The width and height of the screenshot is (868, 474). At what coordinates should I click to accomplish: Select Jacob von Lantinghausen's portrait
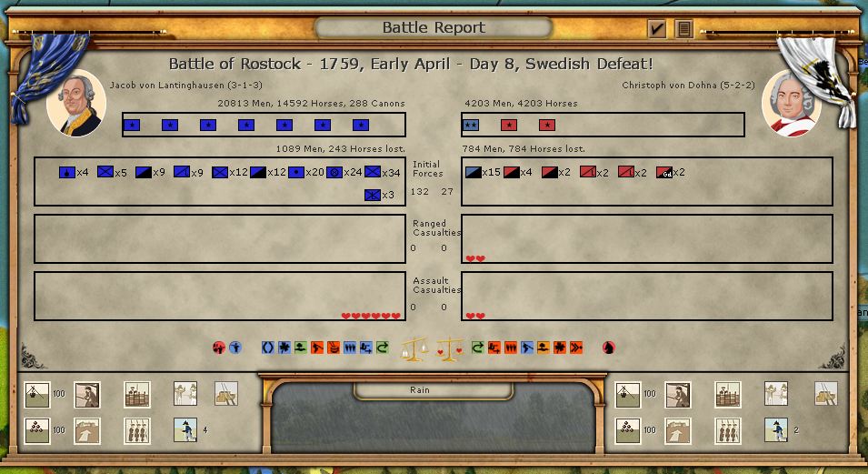(76, 103)
